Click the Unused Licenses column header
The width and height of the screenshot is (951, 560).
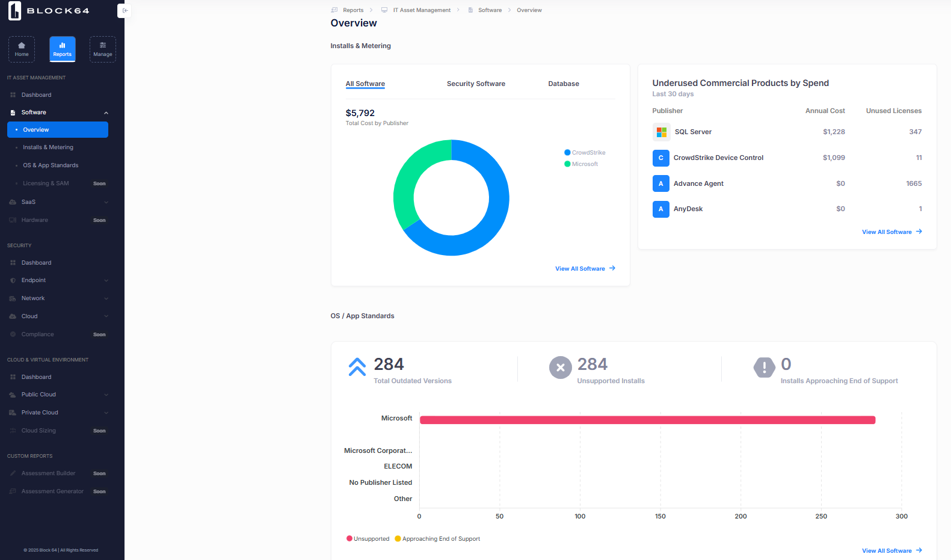894,111
